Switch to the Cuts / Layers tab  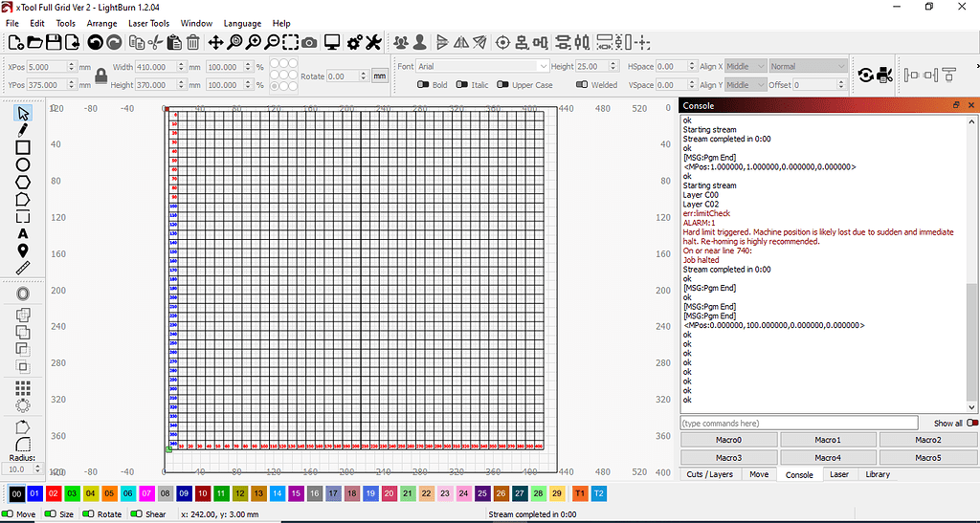pyautogui.click(x=710, y=474)
